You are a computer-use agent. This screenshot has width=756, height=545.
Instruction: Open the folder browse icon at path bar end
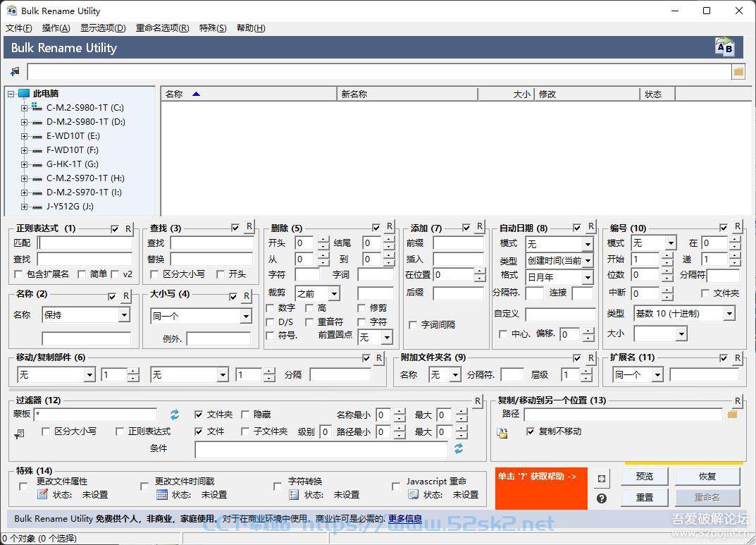(x=738, y=72)
